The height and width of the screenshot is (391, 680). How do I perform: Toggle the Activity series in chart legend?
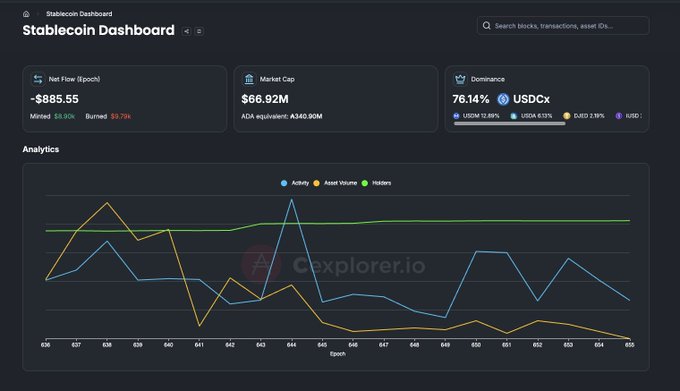[x=295, y=183]
